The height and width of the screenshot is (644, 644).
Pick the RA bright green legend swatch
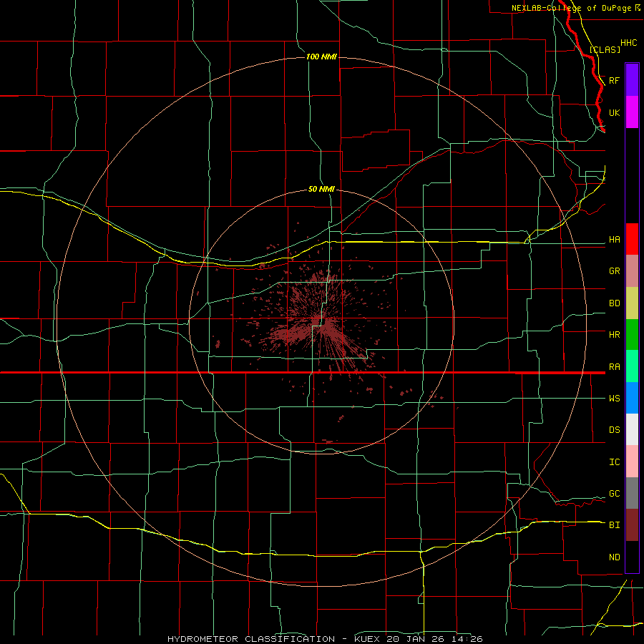[x=632, y=366]
